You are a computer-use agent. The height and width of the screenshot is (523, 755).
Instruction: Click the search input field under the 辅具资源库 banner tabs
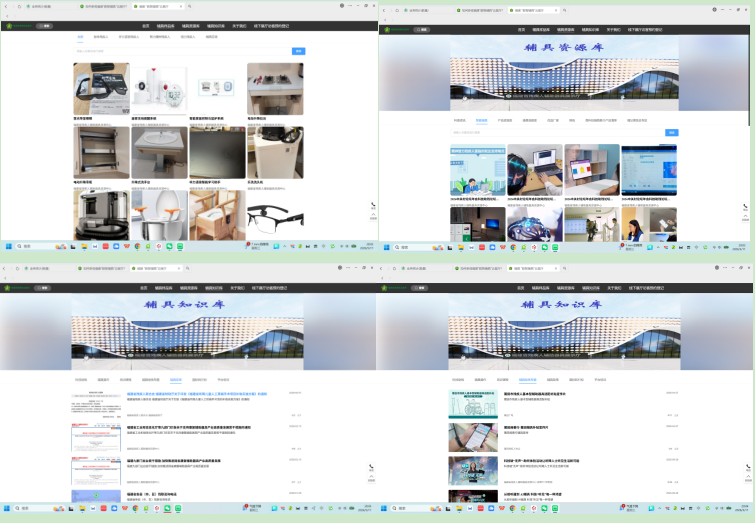(x=558, y=132)
